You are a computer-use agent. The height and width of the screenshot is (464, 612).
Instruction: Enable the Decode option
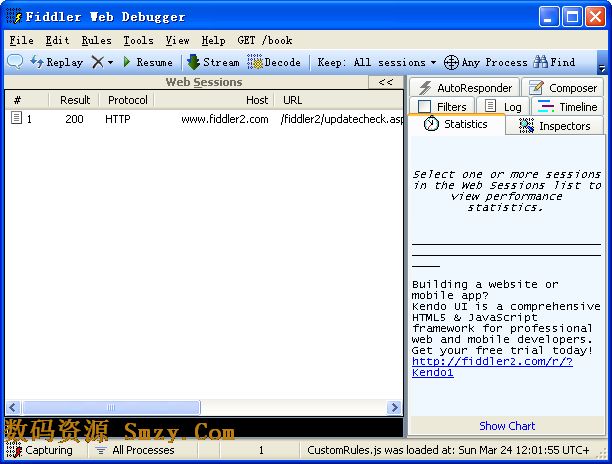coord(274,62)
